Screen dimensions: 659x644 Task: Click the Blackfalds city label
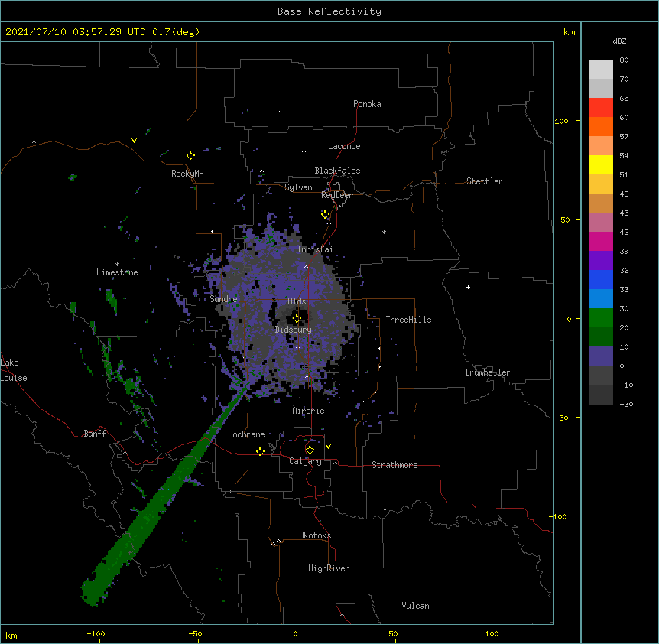coord(337,171)
